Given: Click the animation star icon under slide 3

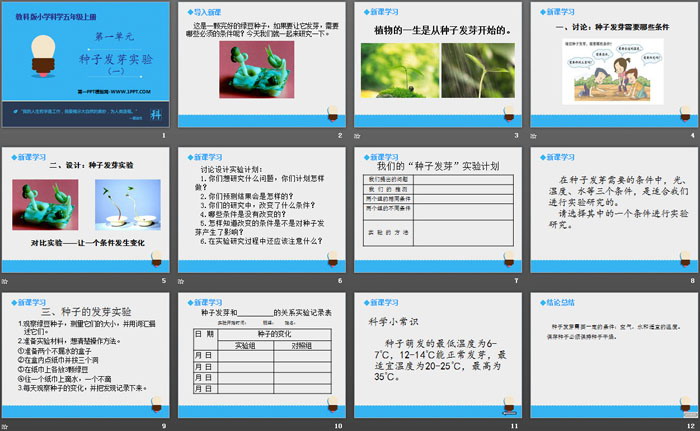Looking at the screenshot, I should tap(357, 136).
